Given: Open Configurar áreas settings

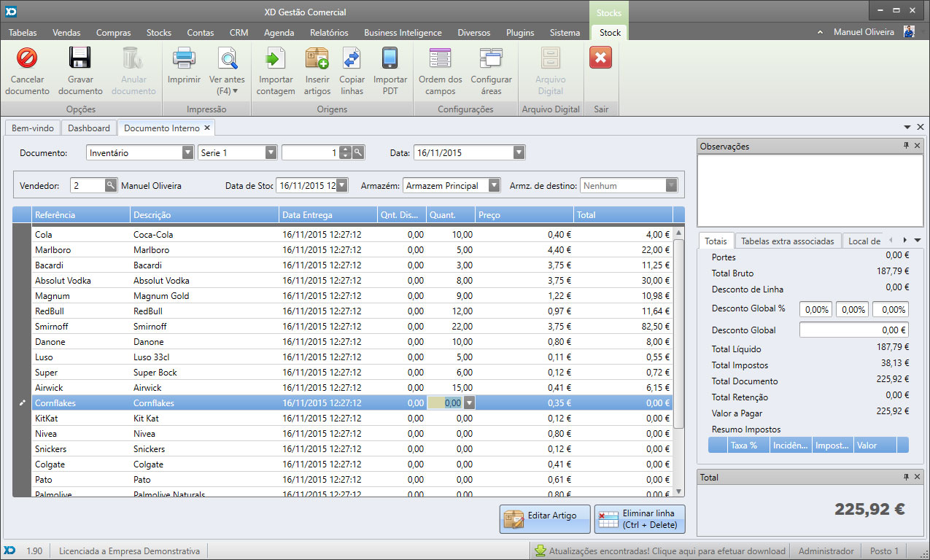Looking at the screenshot, I should tap(491, 58).
